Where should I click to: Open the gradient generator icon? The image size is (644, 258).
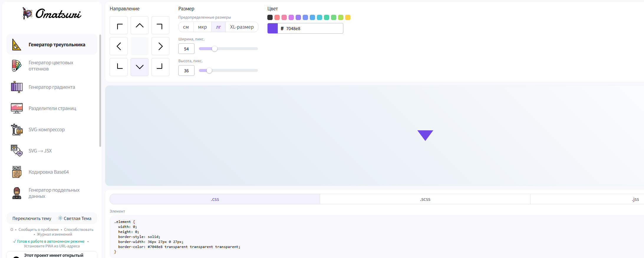coord(17,87)
